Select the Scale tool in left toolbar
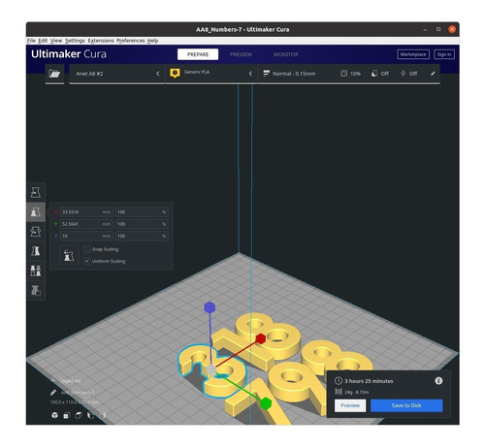The width and height of the screenshot is (485, 448). pyautogui.click(x=36, y=212)
